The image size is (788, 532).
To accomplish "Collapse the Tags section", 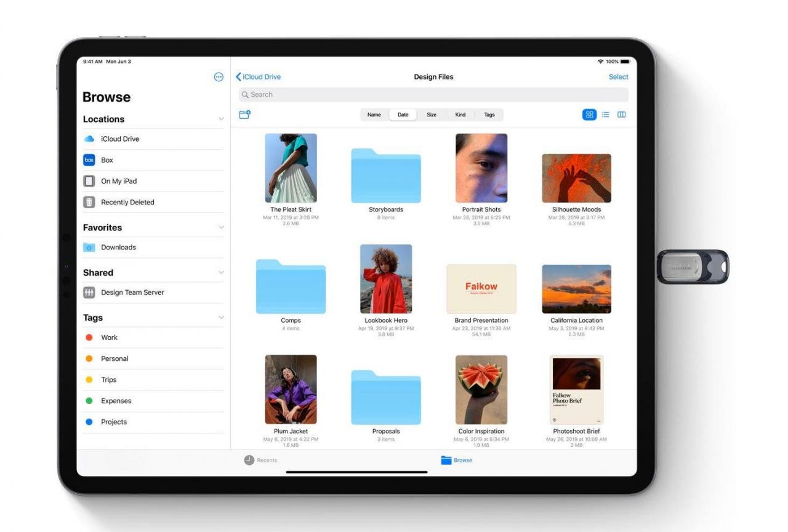I will pyautogui.click(x=221, y=317).
